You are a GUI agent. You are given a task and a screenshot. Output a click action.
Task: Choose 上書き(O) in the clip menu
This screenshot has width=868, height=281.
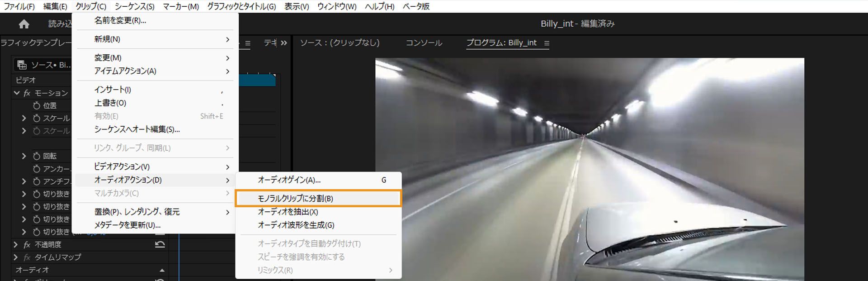point(155,103)
